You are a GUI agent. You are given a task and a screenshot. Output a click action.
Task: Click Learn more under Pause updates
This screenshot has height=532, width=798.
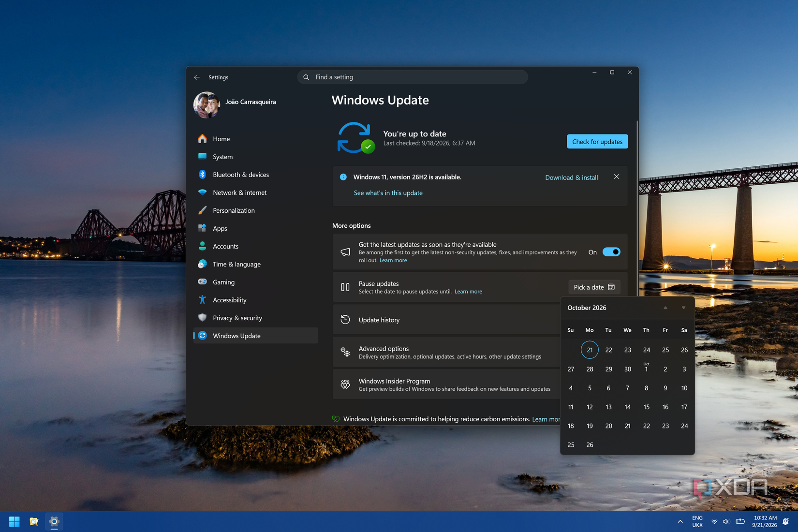click(x=468, y=292)
